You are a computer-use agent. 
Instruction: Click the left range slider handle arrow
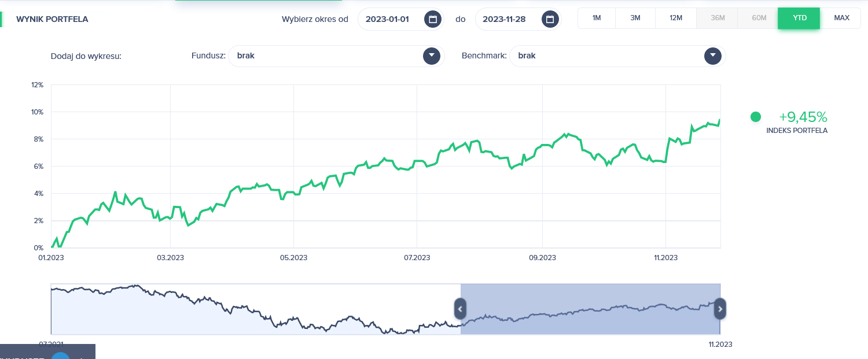[x=460, y=309]
